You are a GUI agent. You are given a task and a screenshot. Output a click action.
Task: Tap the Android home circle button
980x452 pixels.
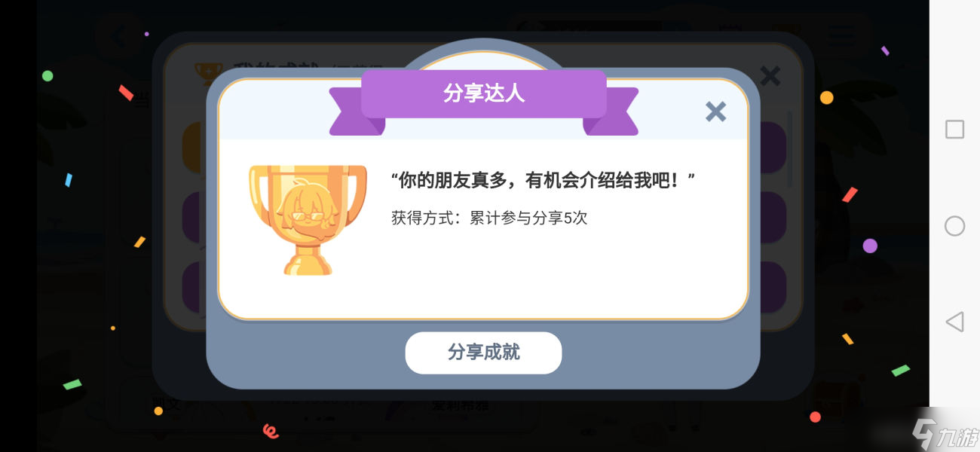[954, 226]
